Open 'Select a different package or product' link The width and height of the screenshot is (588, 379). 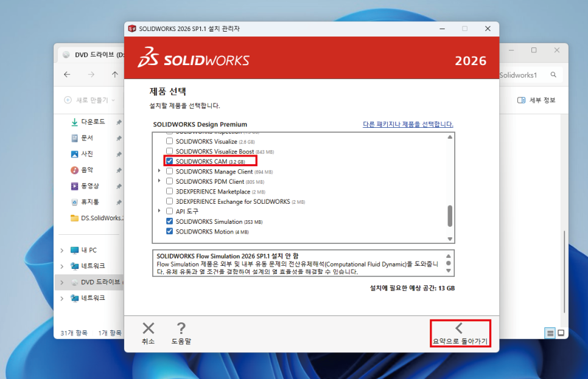click(x=408, y=124)
